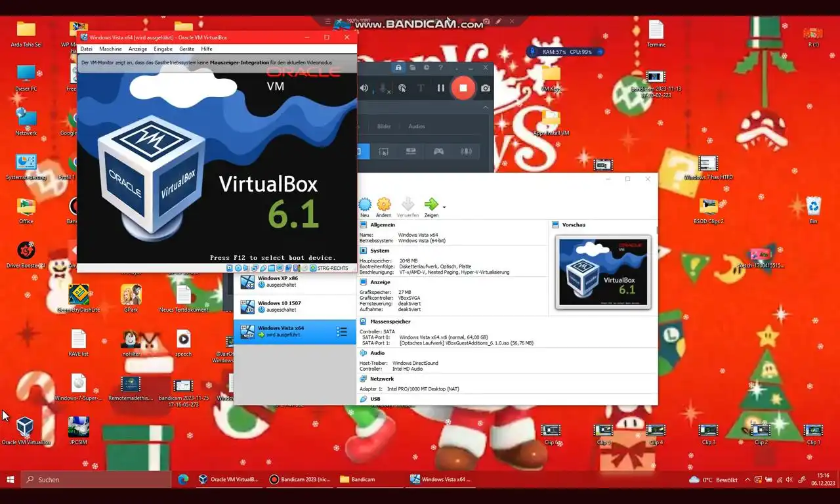The width and height of the screenshot is (840, 504).
Task: Open Oracle VM VirtualBox desktop shortcut
Action: coord(26,430)
